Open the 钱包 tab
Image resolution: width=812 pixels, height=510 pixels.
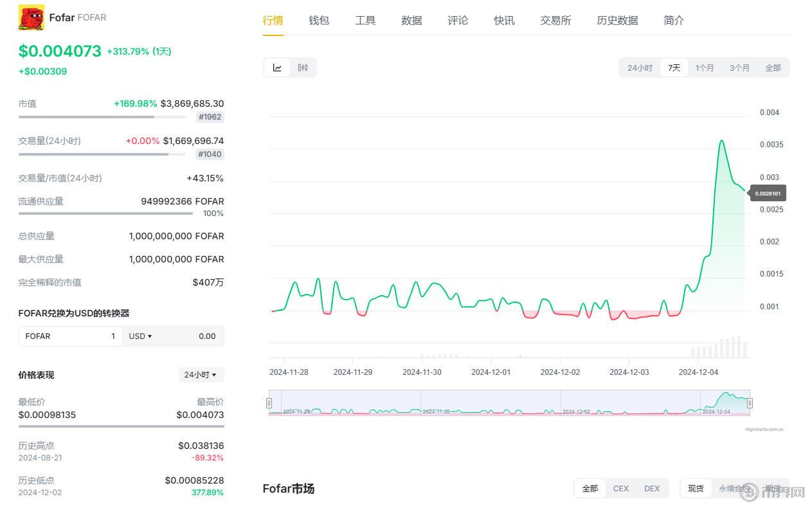(x=319, y=21)
